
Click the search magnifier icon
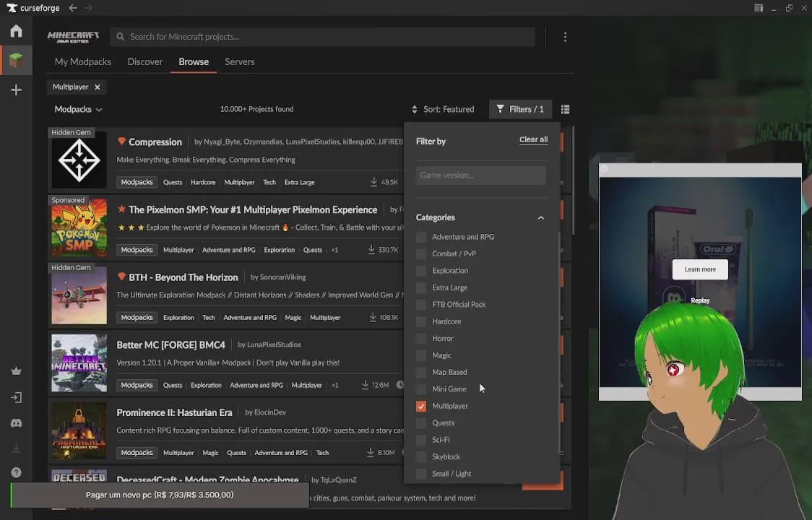pos(120,37)
